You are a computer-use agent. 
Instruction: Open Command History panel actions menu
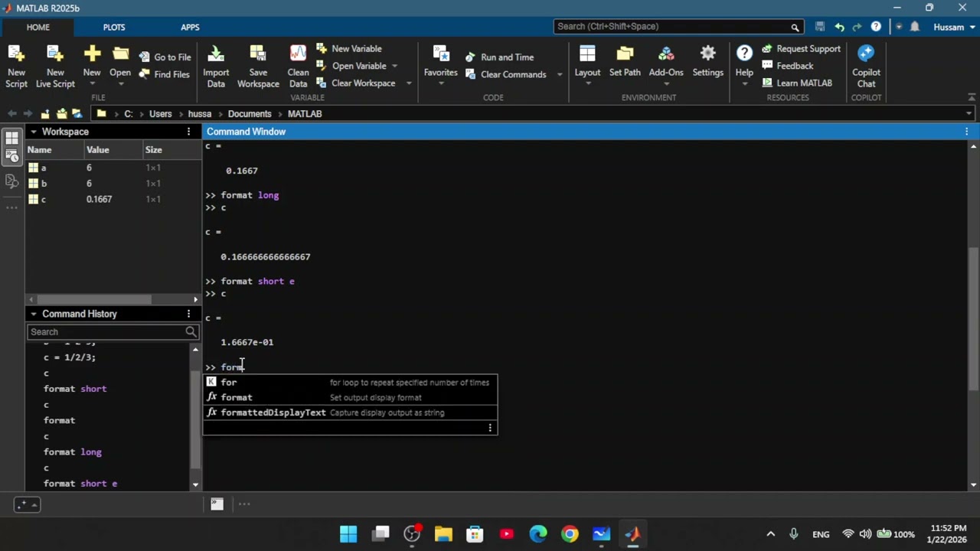pyautogui.click(x=188, y=314)
